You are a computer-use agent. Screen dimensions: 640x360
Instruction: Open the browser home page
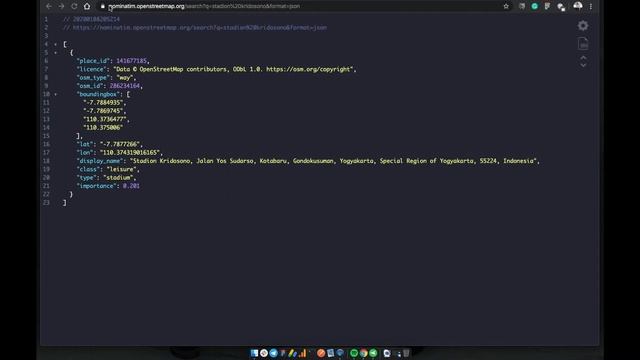[87, 6]
